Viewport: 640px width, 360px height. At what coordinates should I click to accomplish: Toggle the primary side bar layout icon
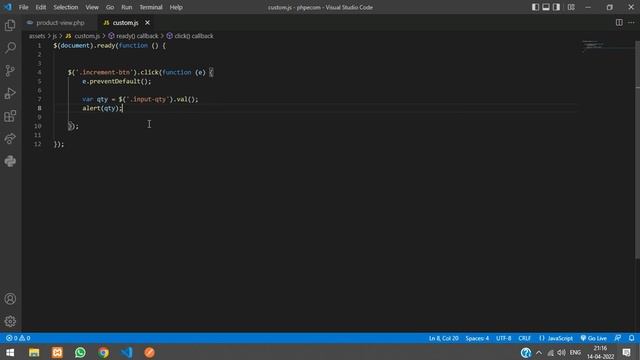(535, 7)
